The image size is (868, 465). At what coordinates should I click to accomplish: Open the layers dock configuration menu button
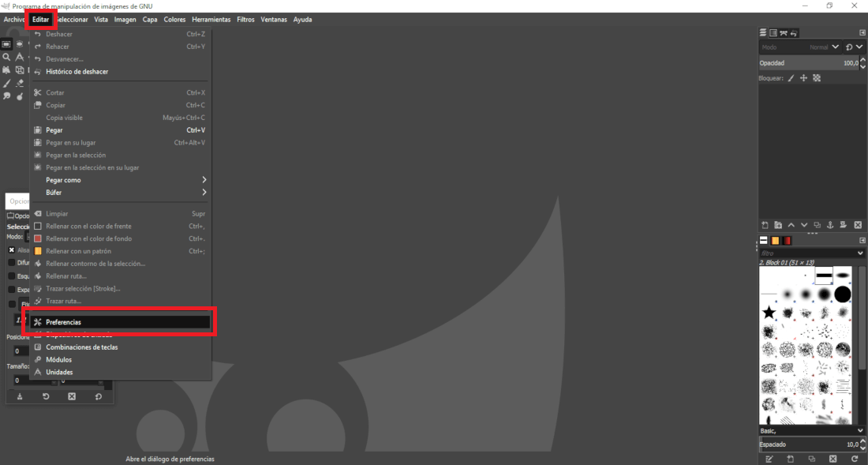(862, 33)
